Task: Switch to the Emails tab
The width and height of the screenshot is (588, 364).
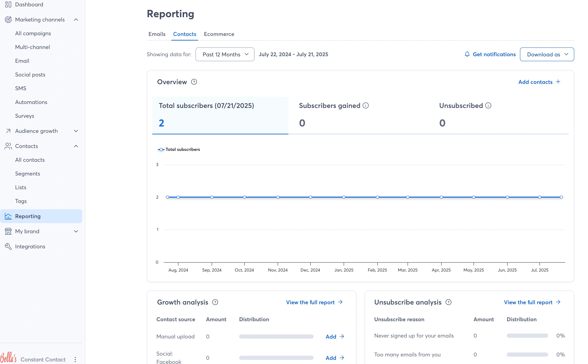Action: [x=157, y=34]
